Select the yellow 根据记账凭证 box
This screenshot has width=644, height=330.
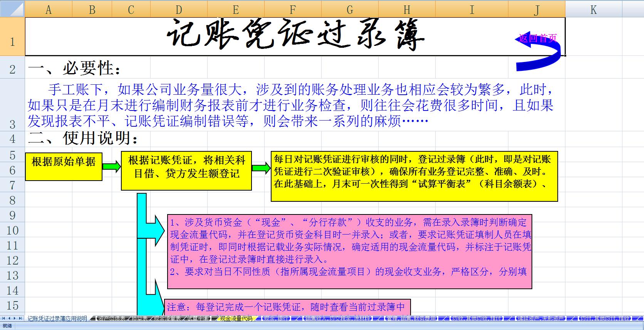(x=186, y=171)
